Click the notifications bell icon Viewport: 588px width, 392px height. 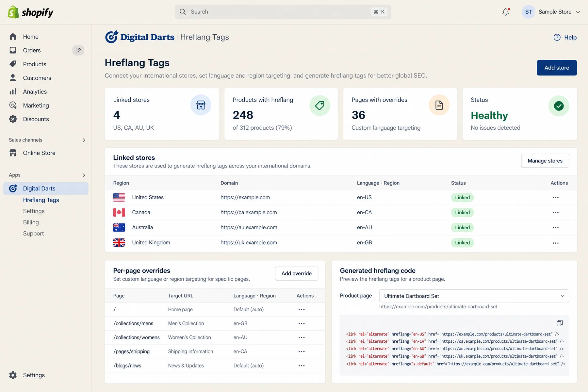pos(506,12)
